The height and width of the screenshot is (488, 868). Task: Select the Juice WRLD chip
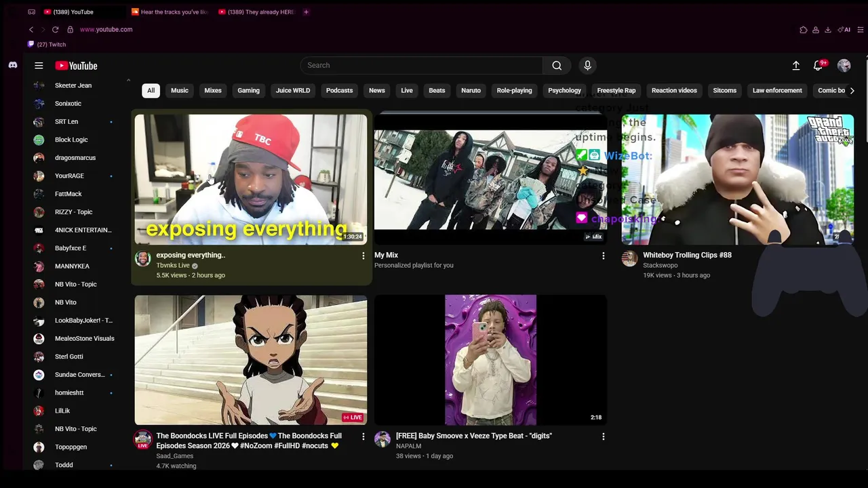pyautogui.click(x=293, y=90)
